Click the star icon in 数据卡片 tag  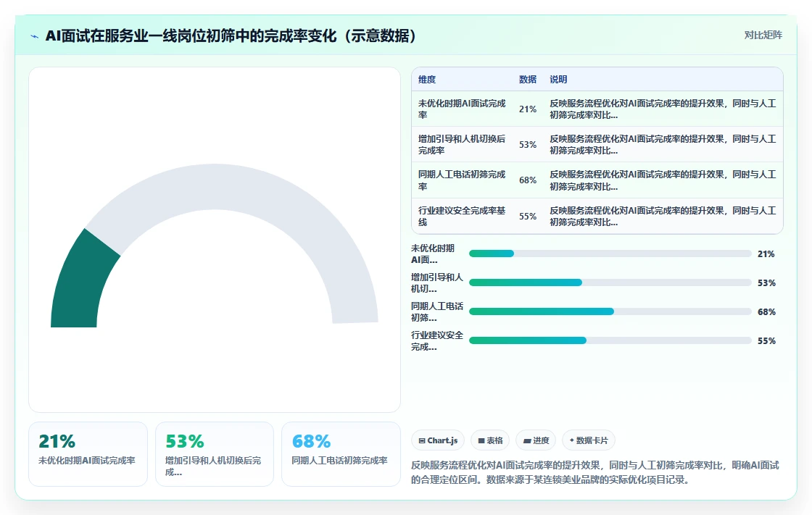572,440
